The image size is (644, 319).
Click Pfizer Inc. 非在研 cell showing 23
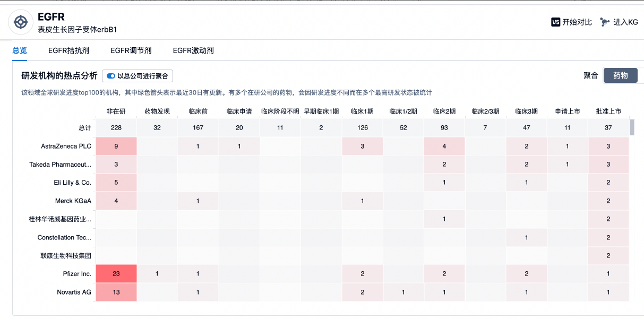(x=116, y=274)
